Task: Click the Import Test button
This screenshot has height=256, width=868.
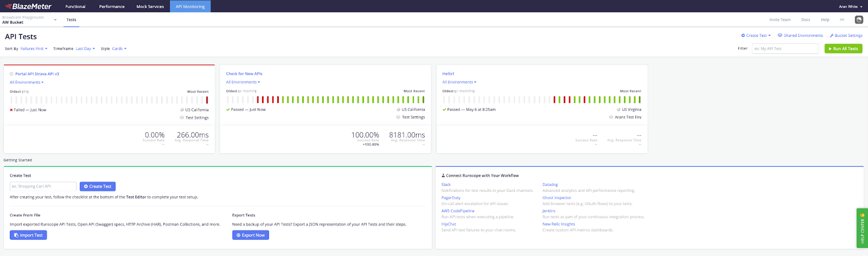Action: tap(28, 235)
